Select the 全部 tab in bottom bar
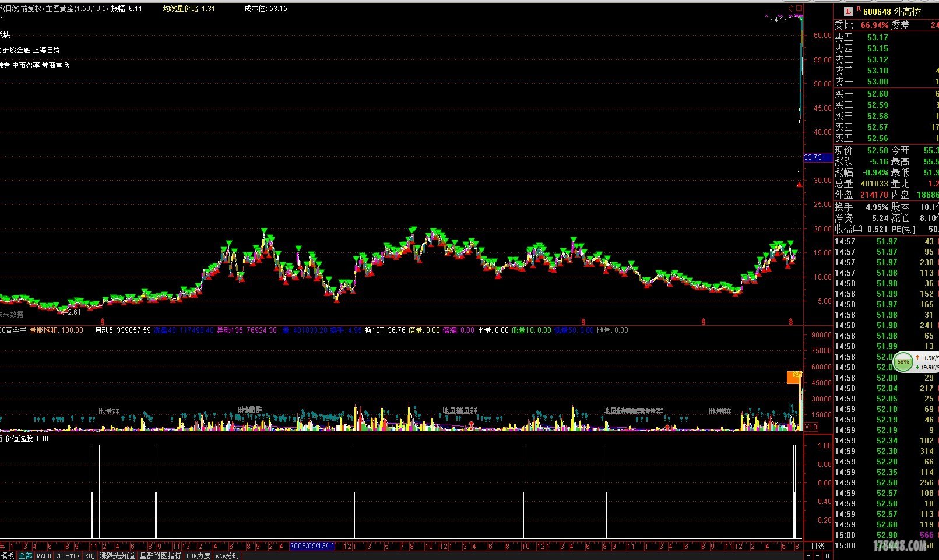Screen dimensions: 939x560 [x=25, y=556]
